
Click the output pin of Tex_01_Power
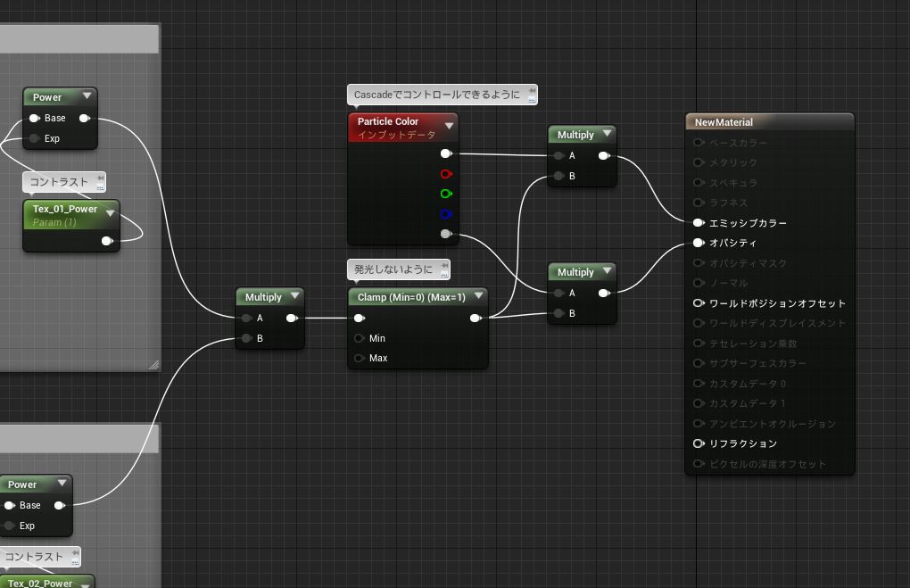click(x=107, y=241)
